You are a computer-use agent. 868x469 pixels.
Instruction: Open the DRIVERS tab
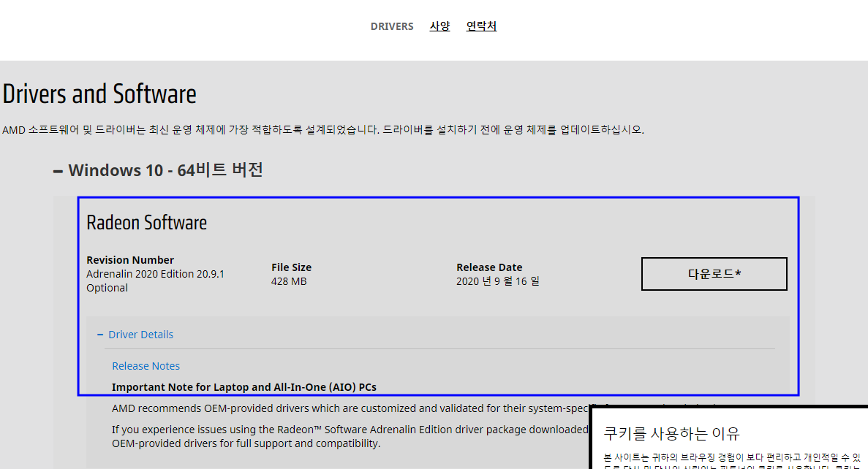(x=392, y=26)
